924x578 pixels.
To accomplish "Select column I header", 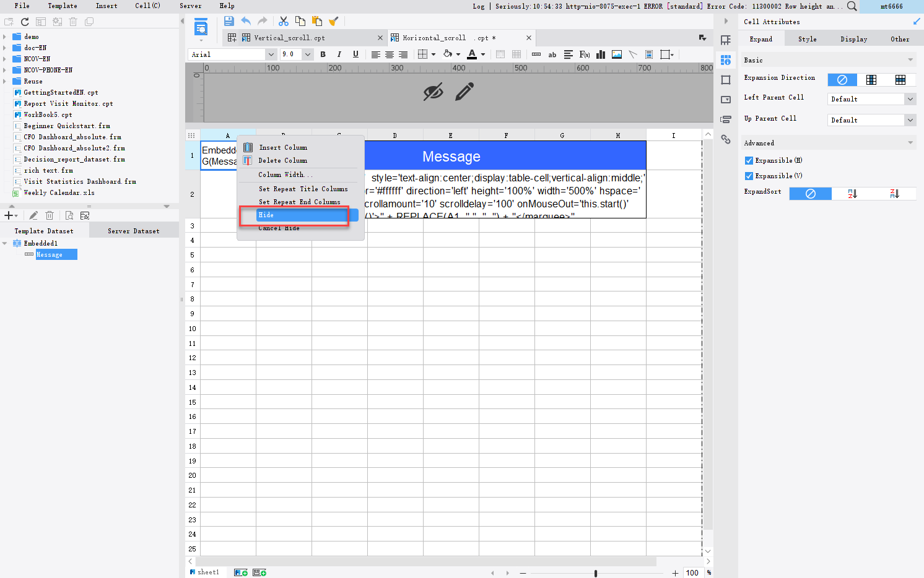I will [674, 135].
